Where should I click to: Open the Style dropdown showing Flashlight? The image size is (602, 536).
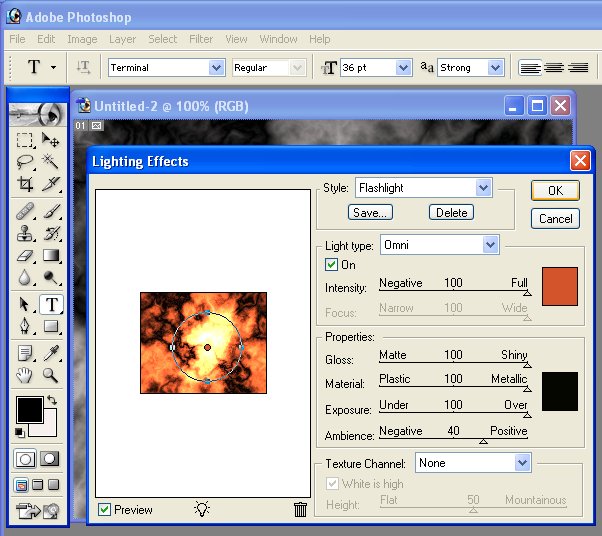424,188
